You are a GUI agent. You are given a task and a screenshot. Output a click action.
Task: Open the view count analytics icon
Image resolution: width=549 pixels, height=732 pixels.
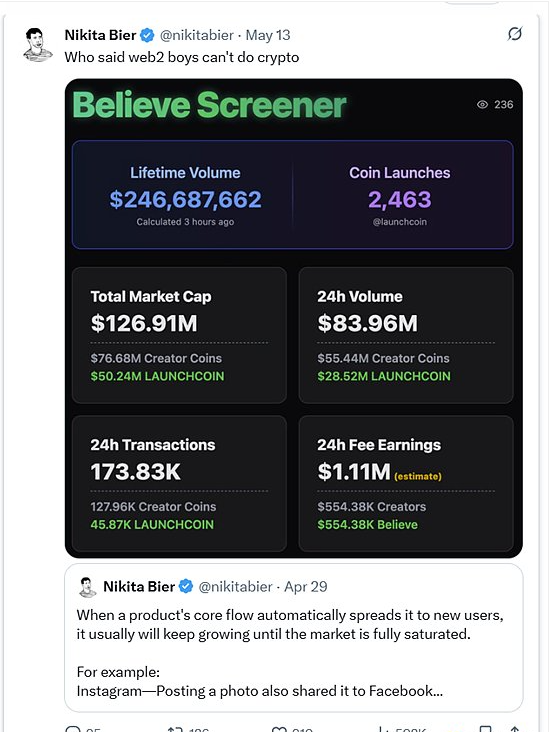(384, 729)
